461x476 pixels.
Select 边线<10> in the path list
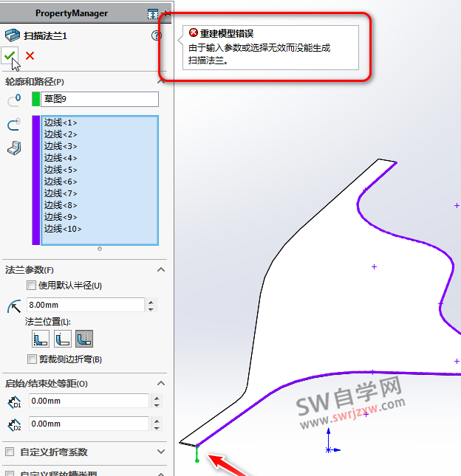[63, 229]
